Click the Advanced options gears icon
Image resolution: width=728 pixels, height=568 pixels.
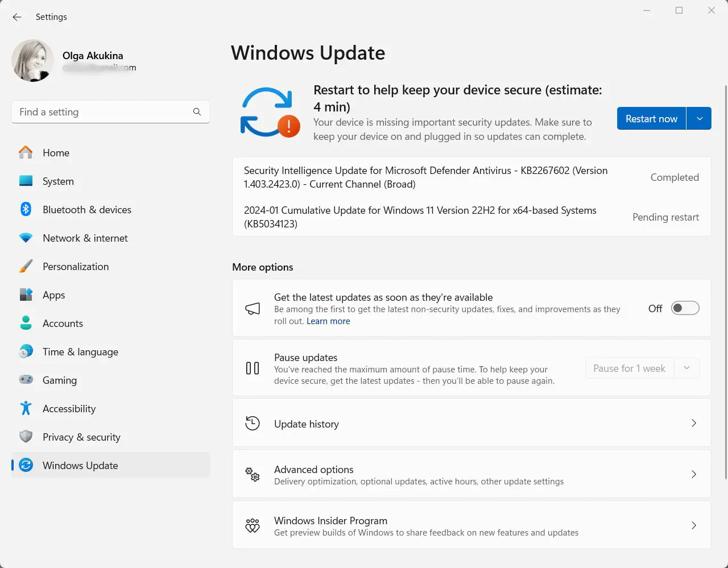[x=253, y=474]
